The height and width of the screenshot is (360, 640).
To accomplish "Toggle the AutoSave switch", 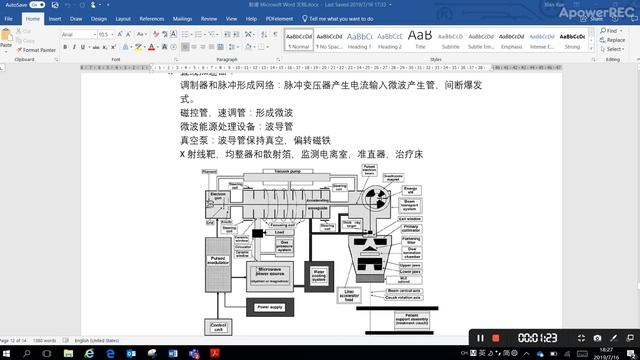I will (x=37, y=5).
